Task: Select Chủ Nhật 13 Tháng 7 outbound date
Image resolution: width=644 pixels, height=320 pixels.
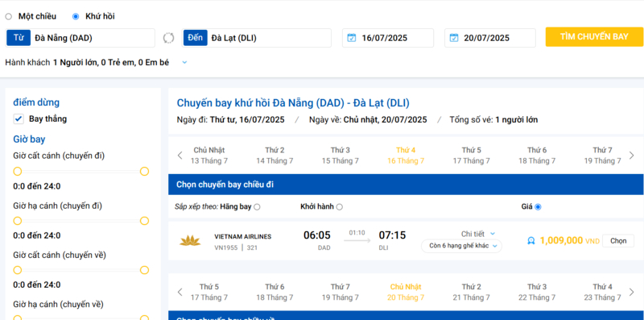Action: click(x=209, y=156)
